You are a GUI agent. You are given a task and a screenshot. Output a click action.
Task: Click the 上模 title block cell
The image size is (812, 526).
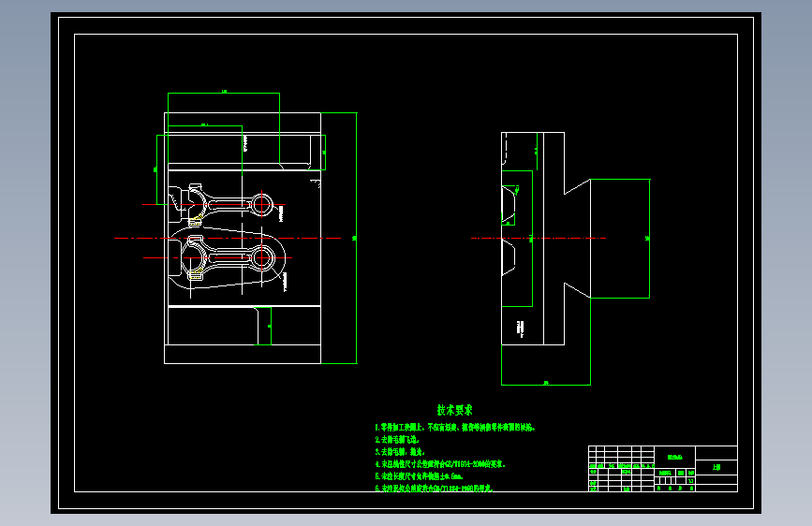716,467
